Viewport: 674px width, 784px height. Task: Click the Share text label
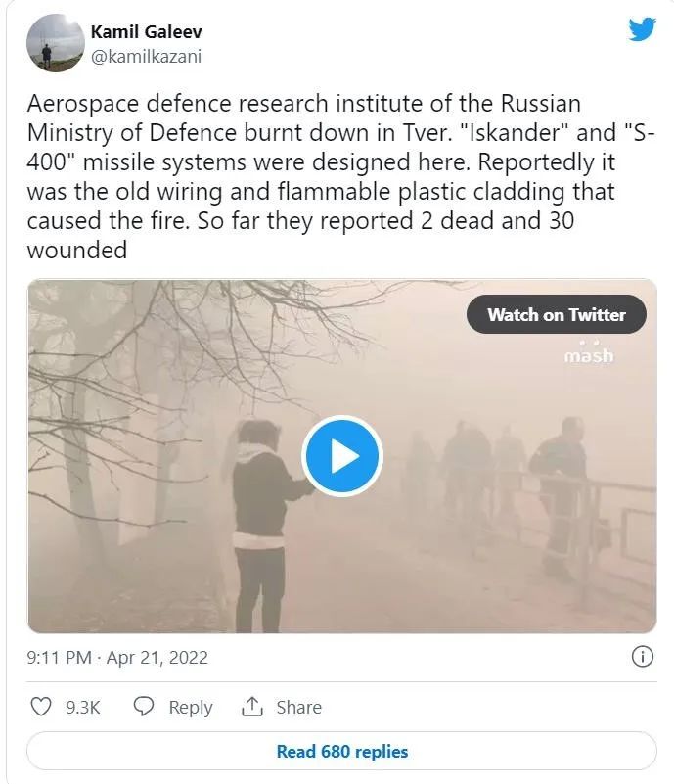pos(298,707)
